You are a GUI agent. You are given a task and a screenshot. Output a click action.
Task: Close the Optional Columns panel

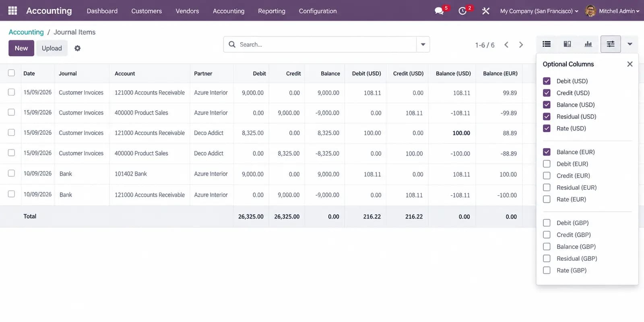[x=630, y=64]
